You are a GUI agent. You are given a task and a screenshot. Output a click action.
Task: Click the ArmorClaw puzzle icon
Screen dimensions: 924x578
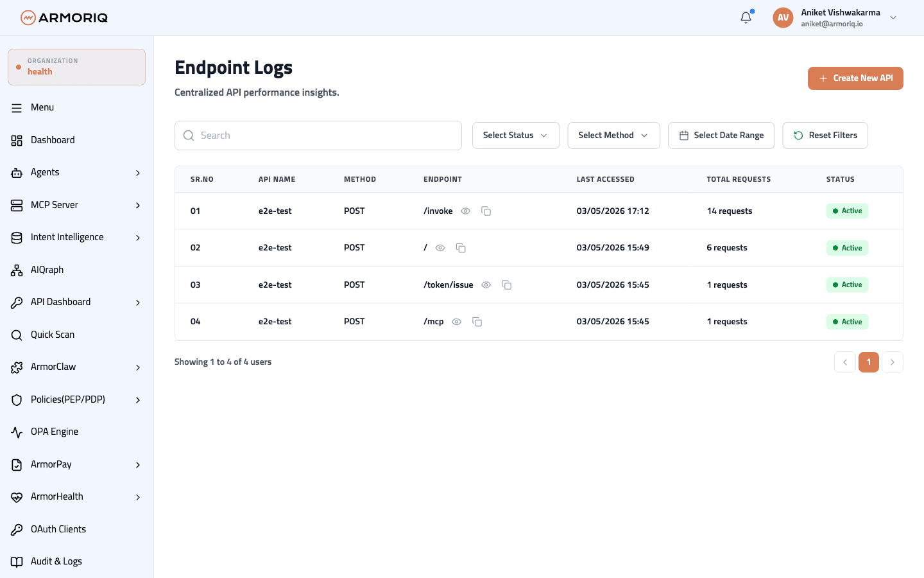(x=17, y=367)
